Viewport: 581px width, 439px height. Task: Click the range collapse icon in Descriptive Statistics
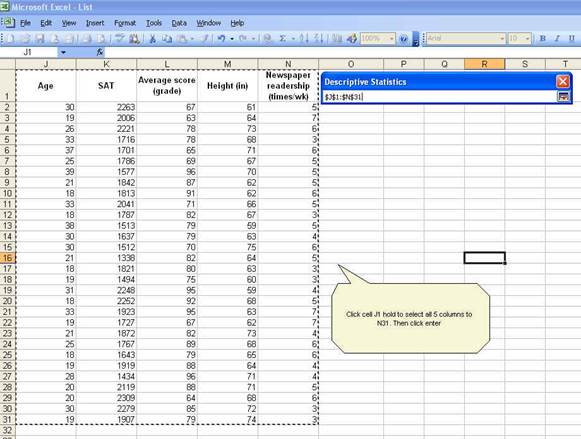coord(563,97)
